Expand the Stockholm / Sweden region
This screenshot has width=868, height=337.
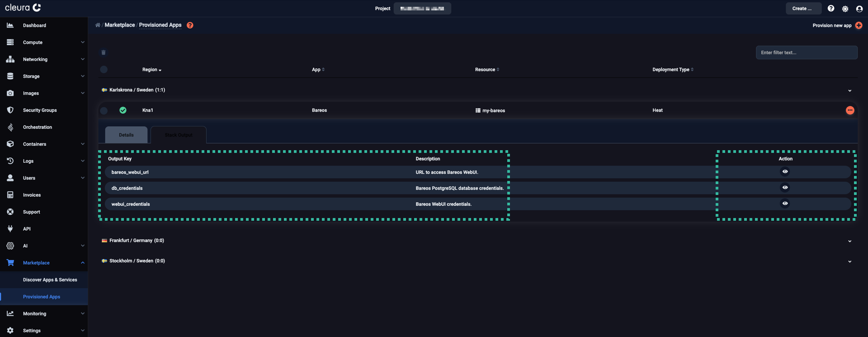pyautogui.click(x=849, y=261)
